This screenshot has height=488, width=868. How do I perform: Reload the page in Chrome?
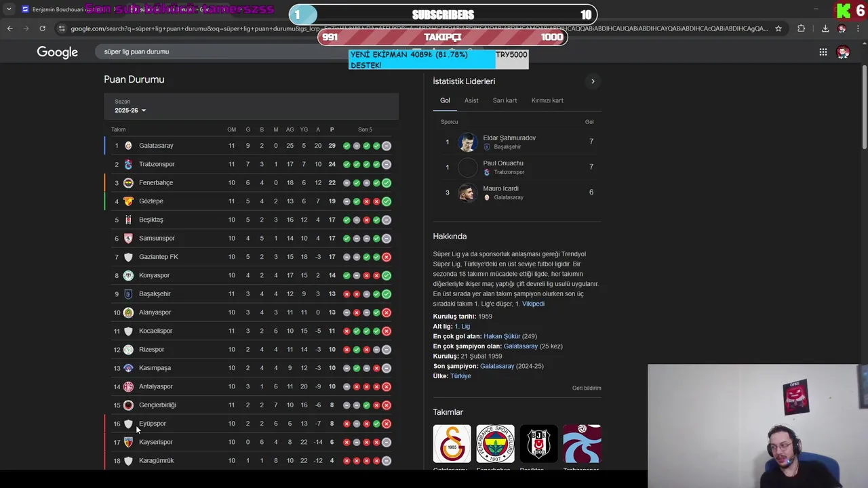[42, 28]
